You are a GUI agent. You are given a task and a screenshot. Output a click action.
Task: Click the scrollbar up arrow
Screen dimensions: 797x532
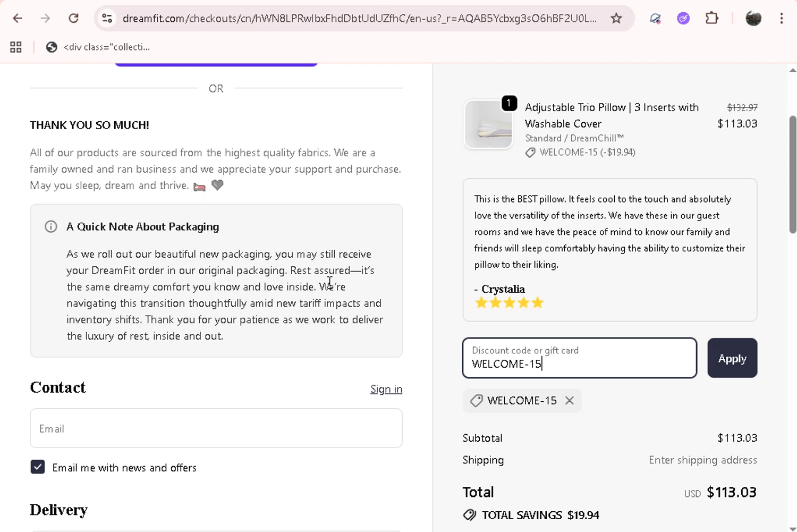[x=792, y=70]
